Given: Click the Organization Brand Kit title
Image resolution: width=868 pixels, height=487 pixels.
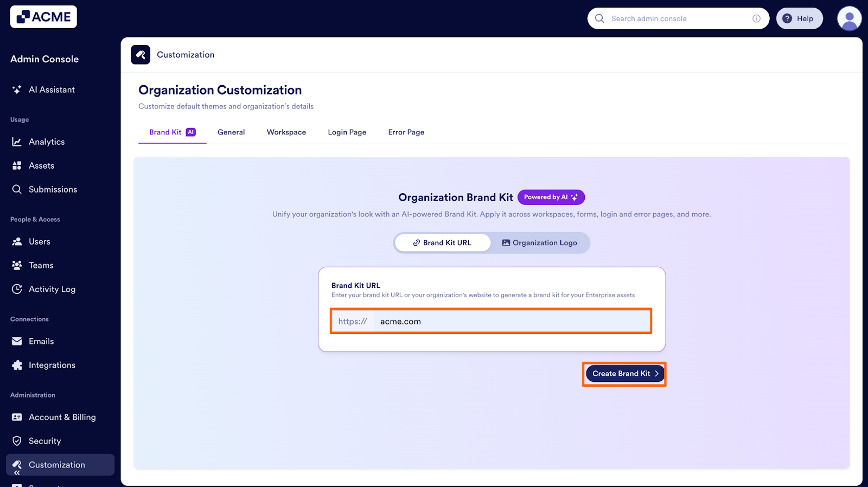Looking at the screenshot, I should click(456, 197).
